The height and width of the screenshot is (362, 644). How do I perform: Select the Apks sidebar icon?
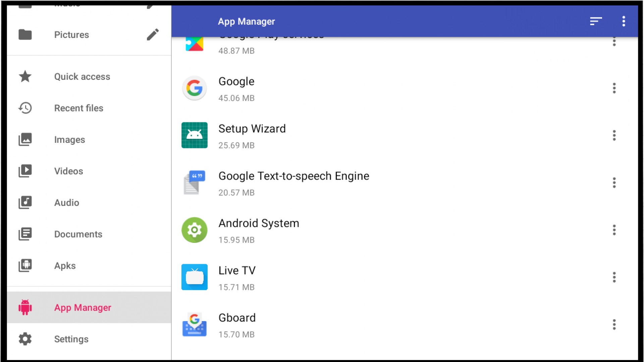click(25, 265)
